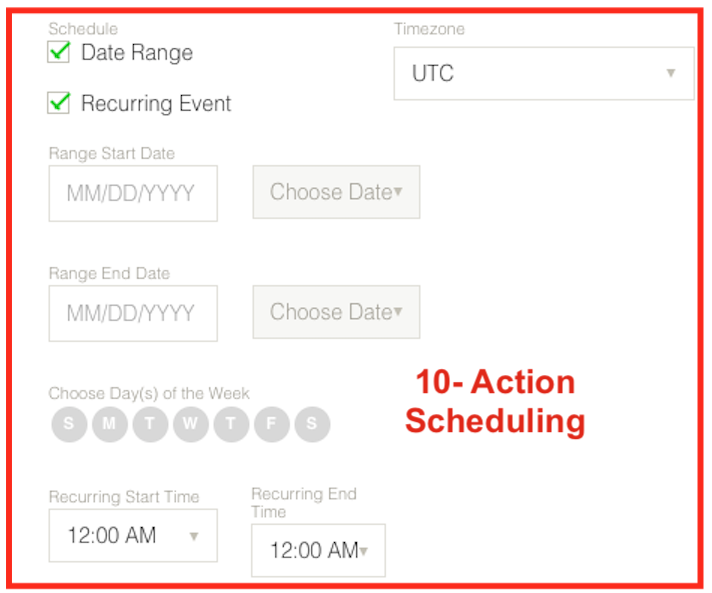Open the UTC Timezone dropdown

pos(543,73)
